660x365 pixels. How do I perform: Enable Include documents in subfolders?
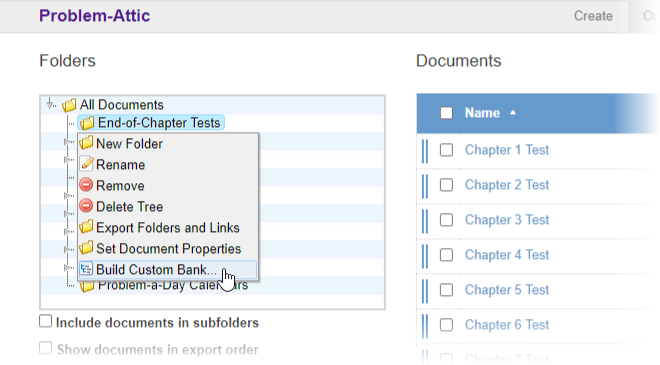coord(45,322)
